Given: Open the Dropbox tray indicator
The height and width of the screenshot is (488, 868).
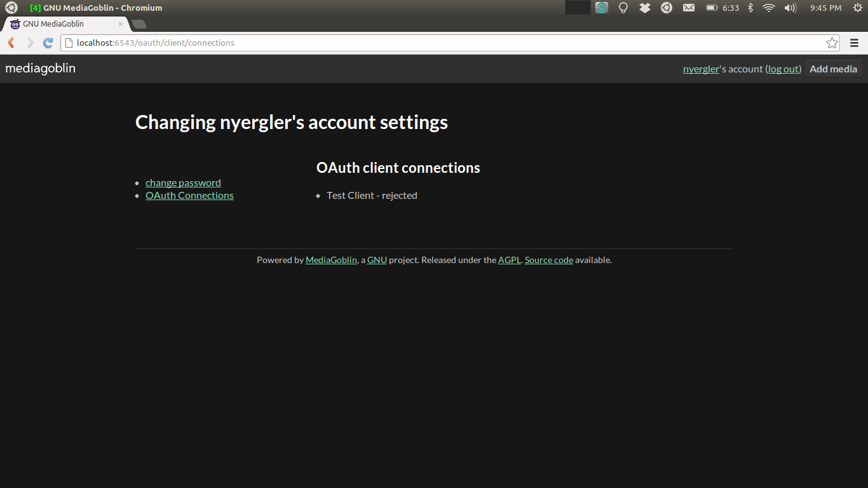Looking at the screenshot, I should (645, 8).
